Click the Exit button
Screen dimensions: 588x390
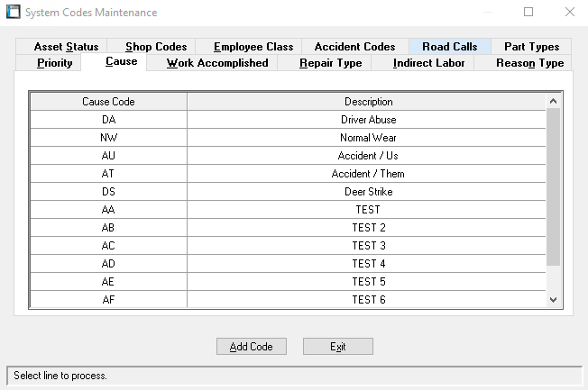[x=337, y=347]
